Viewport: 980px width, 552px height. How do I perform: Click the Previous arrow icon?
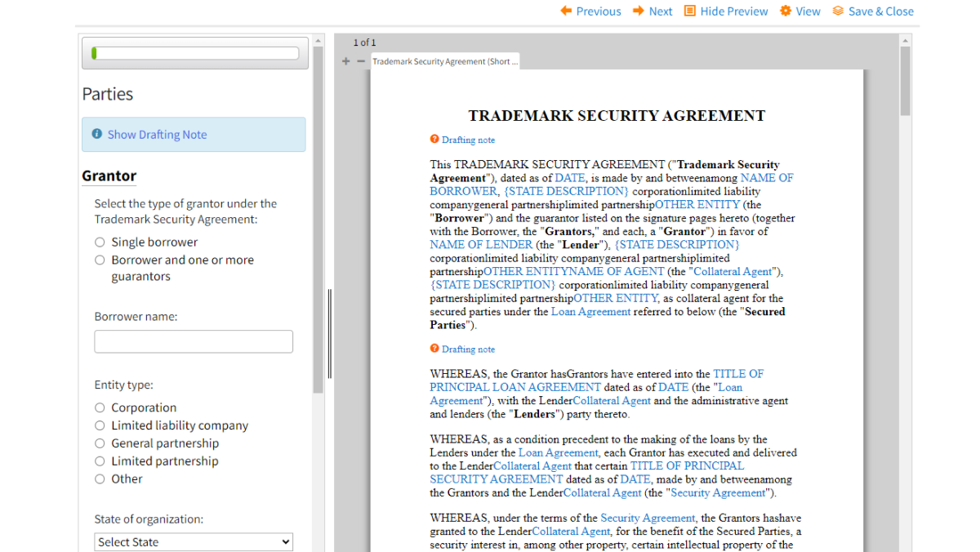(x=566, y=11)
